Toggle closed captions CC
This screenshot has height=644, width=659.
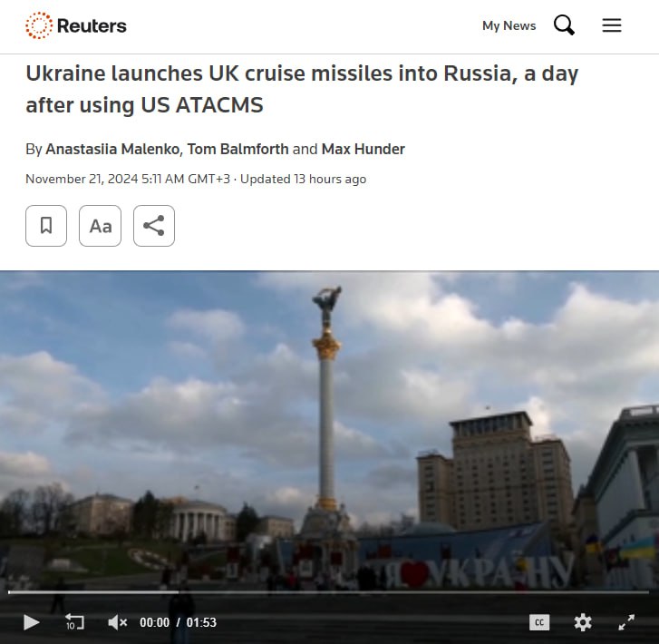point(539,622)
